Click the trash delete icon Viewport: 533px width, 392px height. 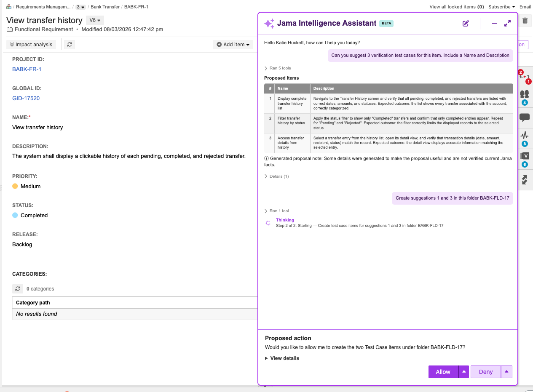click(x=525, y=20)
